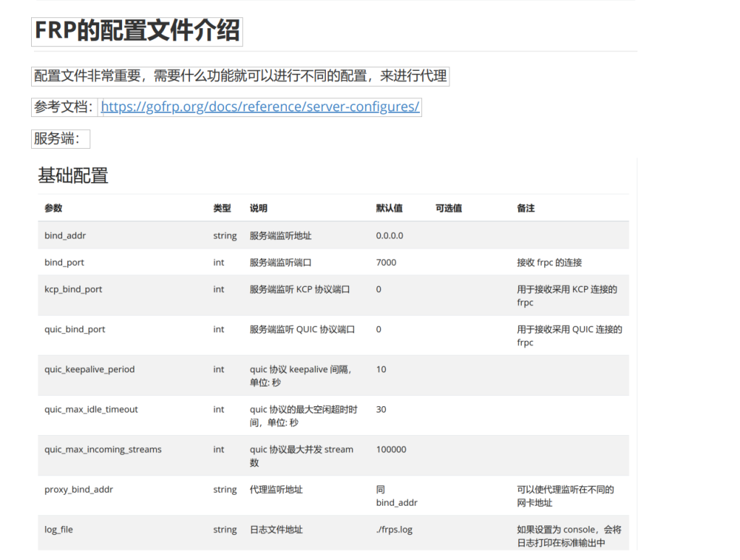Select the quic_bind_port parameter name
Screen dimensions: 740x560
point(74,329)
